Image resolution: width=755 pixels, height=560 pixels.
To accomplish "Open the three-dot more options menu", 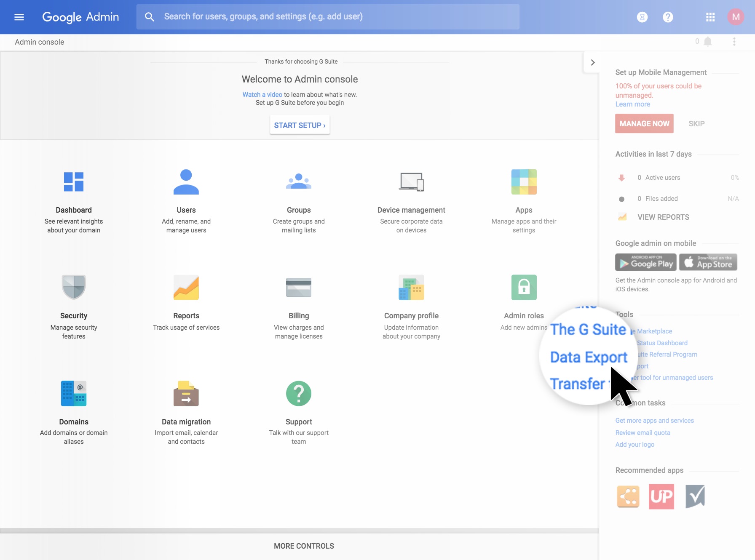I will 734,41.
